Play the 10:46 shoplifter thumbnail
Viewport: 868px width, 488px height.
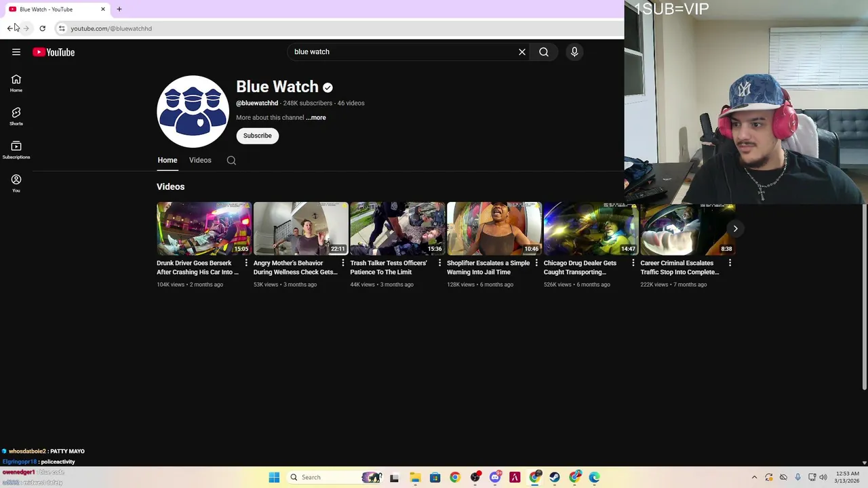(494, 228)
